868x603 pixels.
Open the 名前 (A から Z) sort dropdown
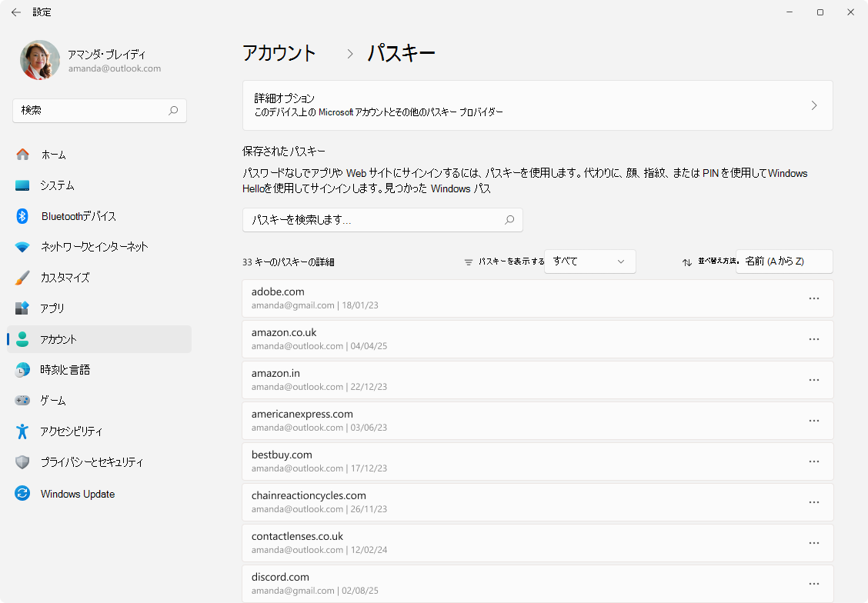[784, 261]
